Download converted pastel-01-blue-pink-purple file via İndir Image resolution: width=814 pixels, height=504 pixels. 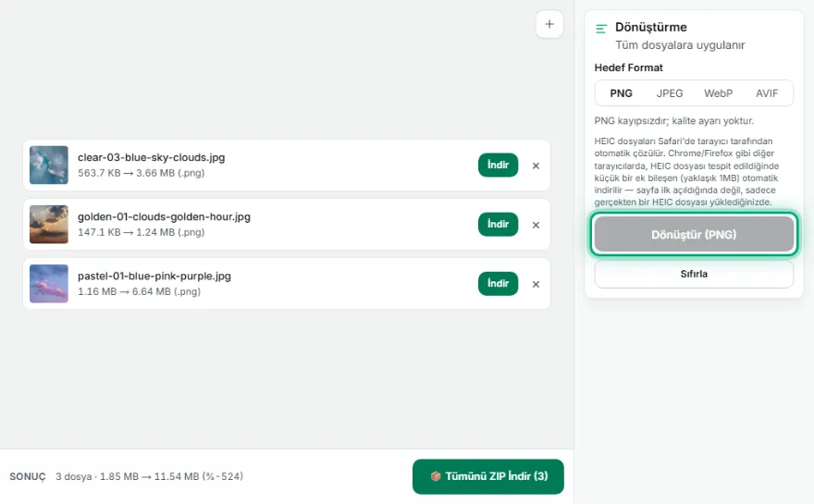(498, 283)
